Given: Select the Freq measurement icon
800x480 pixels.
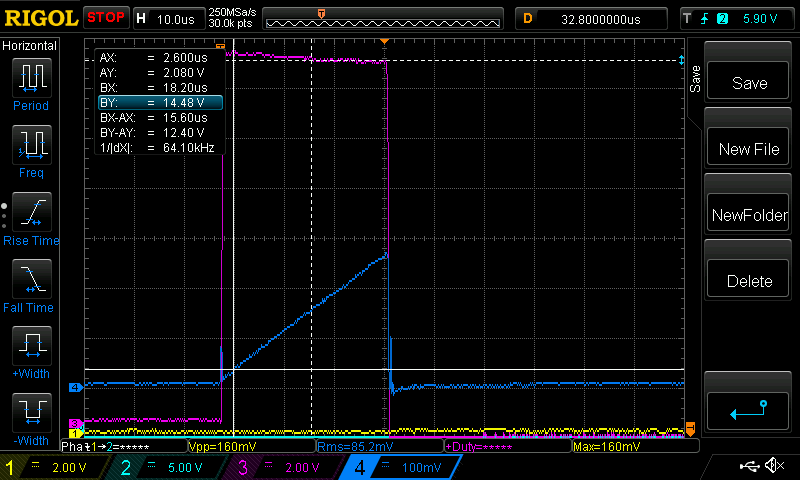Looking at the screenshot, I should (x=30, y=150).
